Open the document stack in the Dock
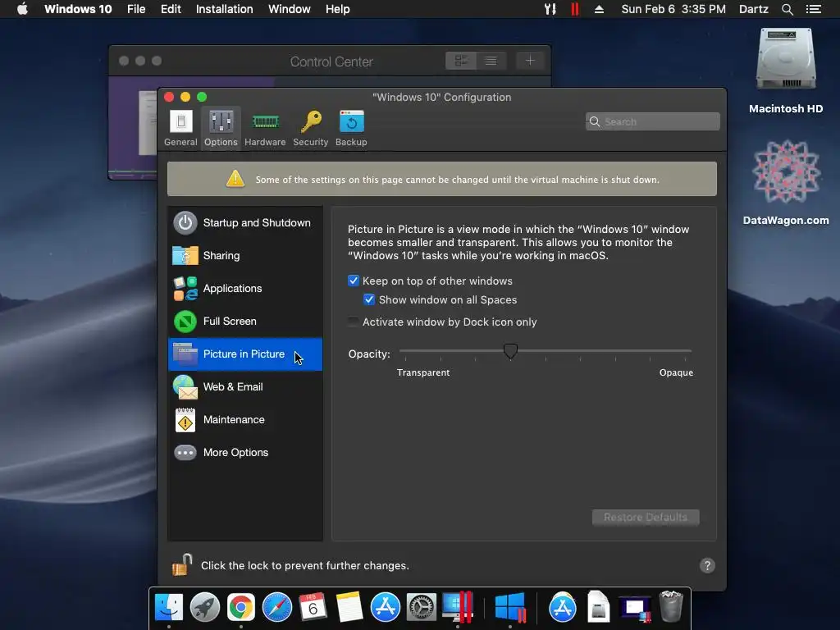 [598, 608]
